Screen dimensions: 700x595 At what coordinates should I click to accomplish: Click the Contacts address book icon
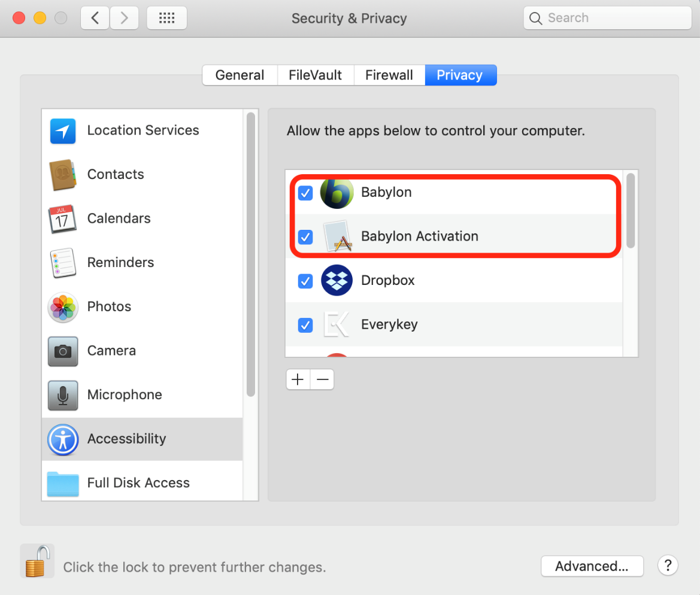click(x=62, y=175)
